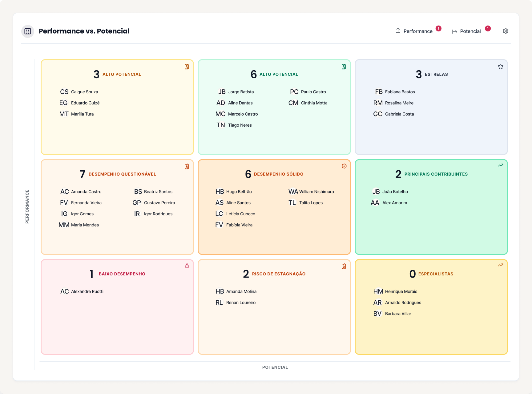532x394 pixels.
Task: Click the star icon in Estrelas card
Action: coord(501,67)
